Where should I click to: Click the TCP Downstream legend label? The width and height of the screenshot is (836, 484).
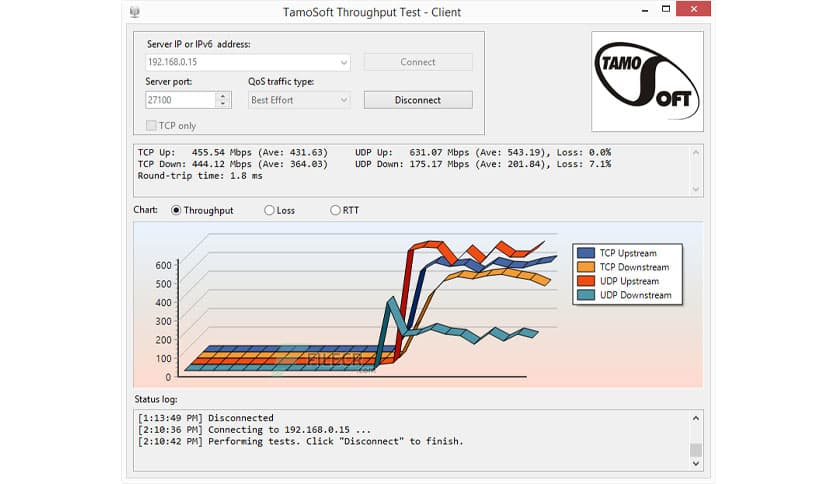tap(634, 267)
